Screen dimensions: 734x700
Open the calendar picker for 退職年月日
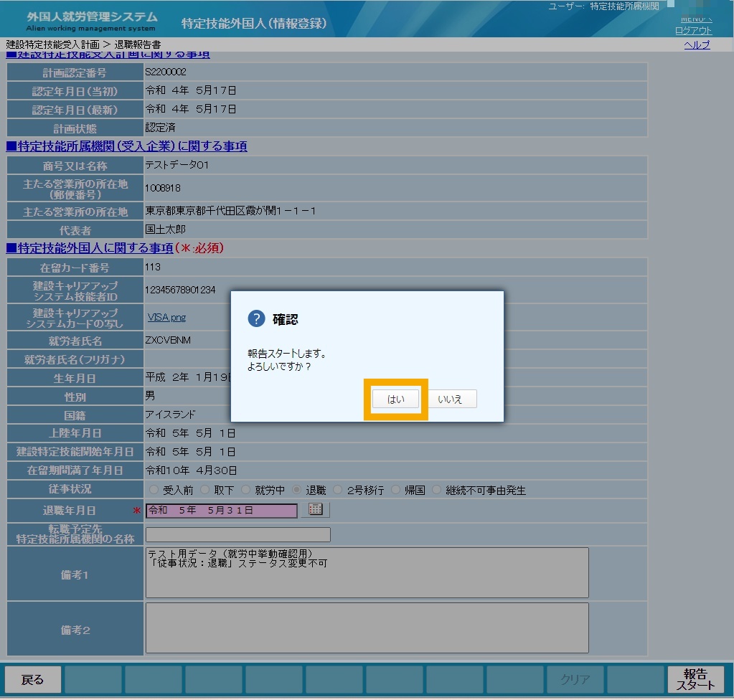(316, 509)
